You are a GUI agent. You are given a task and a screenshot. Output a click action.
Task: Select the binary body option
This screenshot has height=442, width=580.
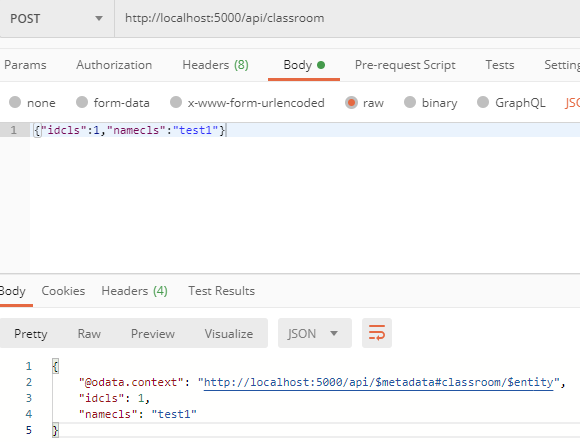[x=431, y=102]
